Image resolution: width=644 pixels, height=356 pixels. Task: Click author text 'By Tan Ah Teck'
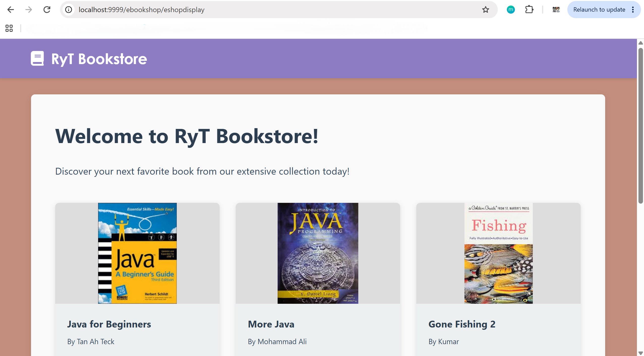click(x=91, y=341)
